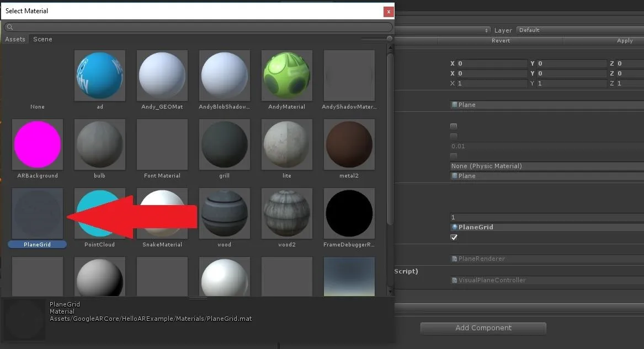Image resolution: width=644 pixels, height=349 pixels.
Task: Select the bulb material sphere
Action: pos(100,144)
